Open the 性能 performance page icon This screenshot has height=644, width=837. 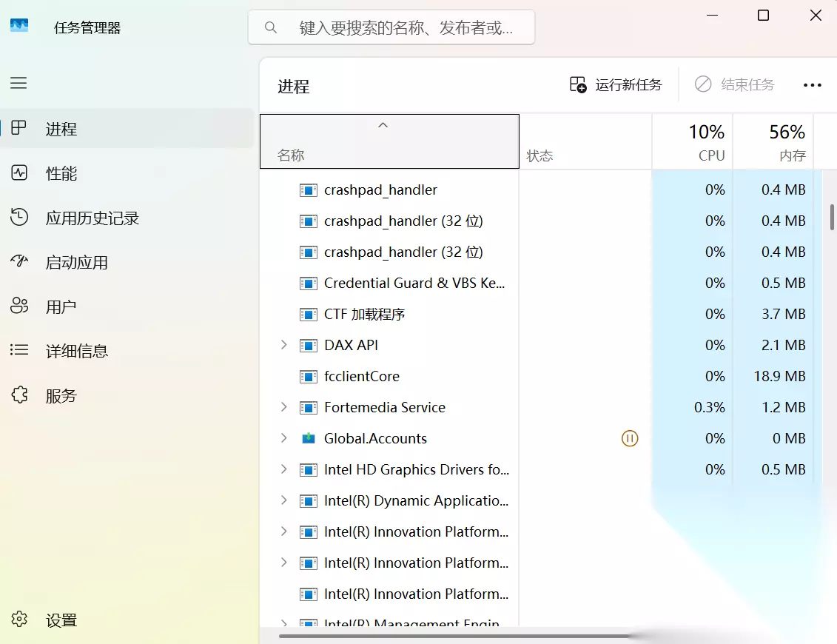19,172
